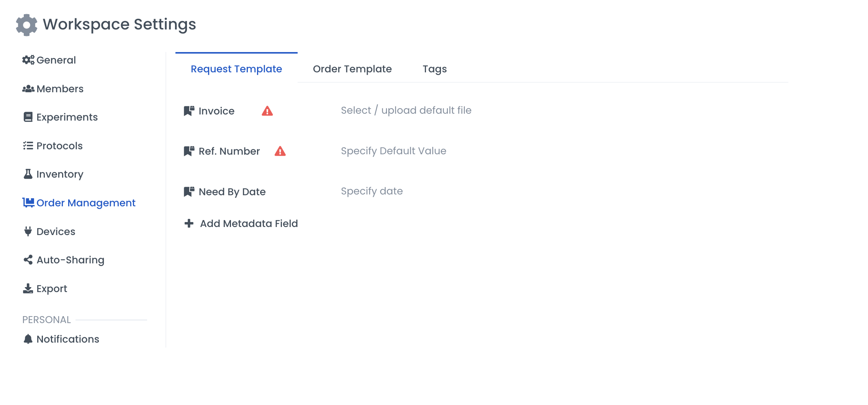Click the Inventory flask icon

28,174
